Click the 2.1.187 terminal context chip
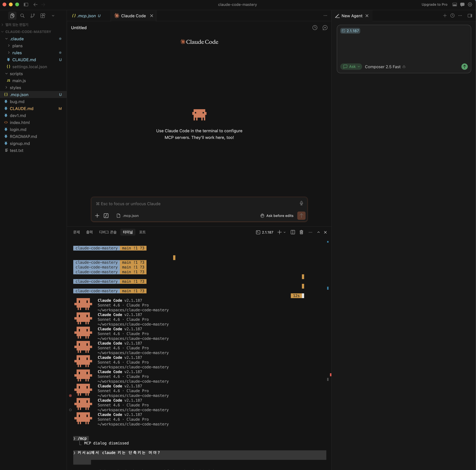 point(350,31)
